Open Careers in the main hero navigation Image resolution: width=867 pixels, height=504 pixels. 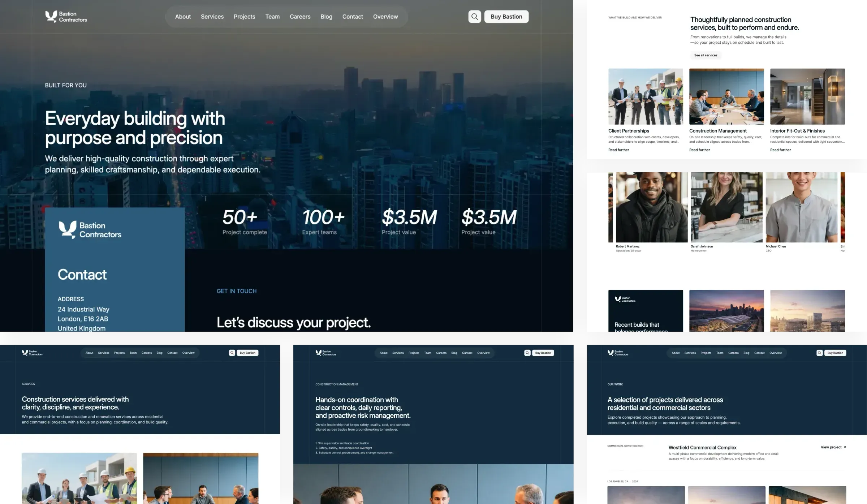(300, 17)
